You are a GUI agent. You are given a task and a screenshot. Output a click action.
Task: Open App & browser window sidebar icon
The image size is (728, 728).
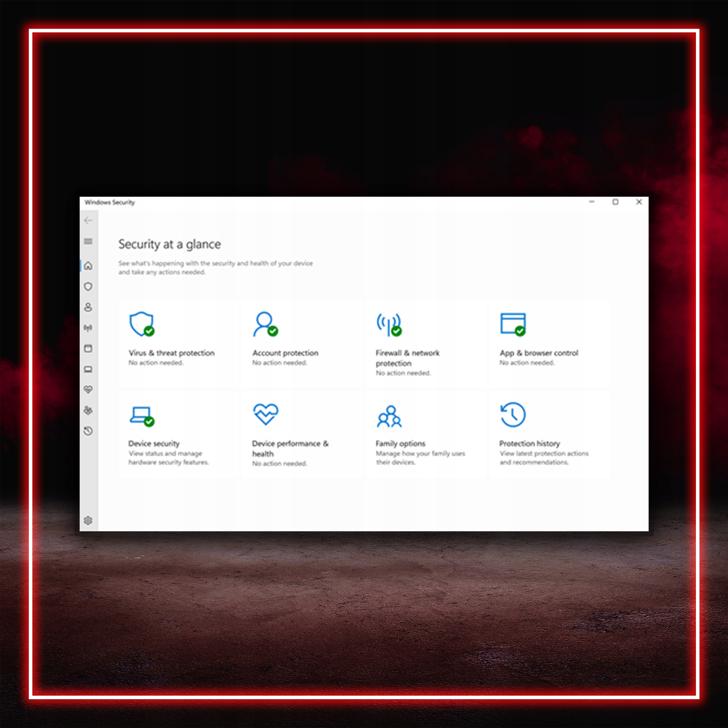(88, 349)
